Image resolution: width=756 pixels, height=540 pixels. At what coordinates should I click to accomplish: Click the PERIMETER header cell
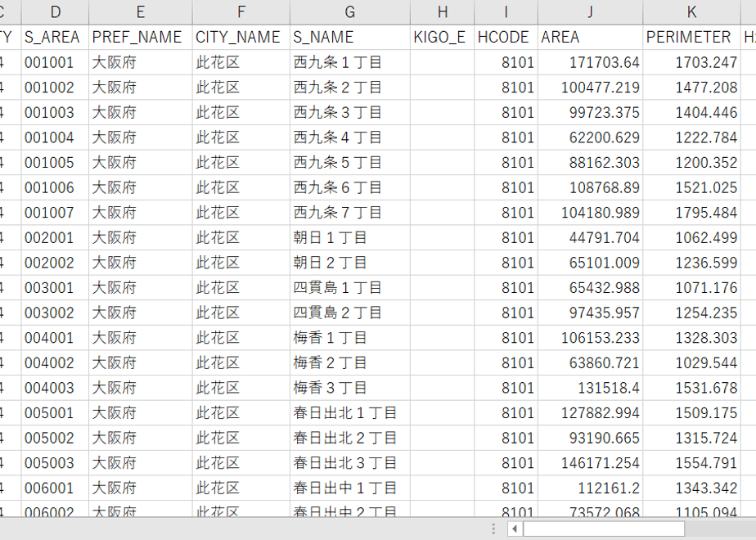[x=692, y=37]
